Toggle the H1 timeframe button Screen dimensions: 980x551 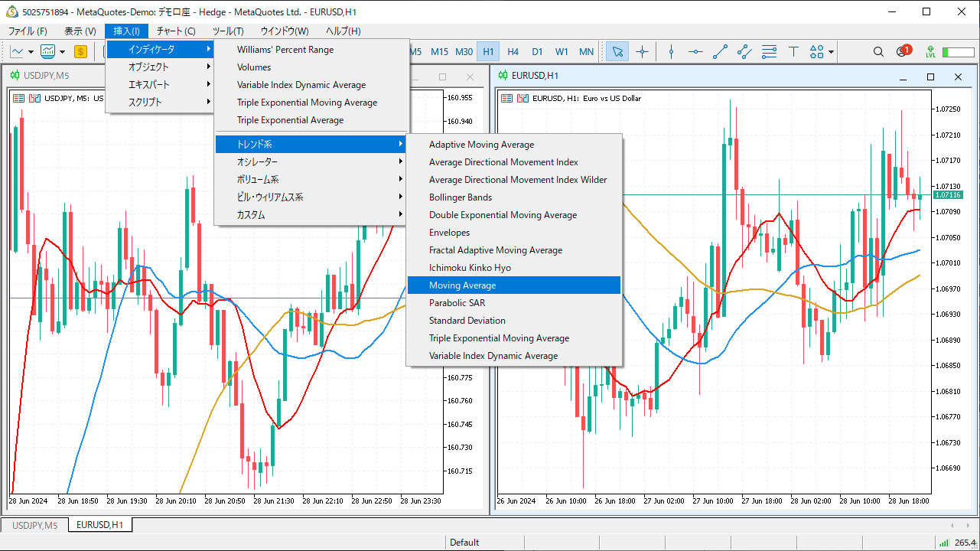tap(488, 52)
